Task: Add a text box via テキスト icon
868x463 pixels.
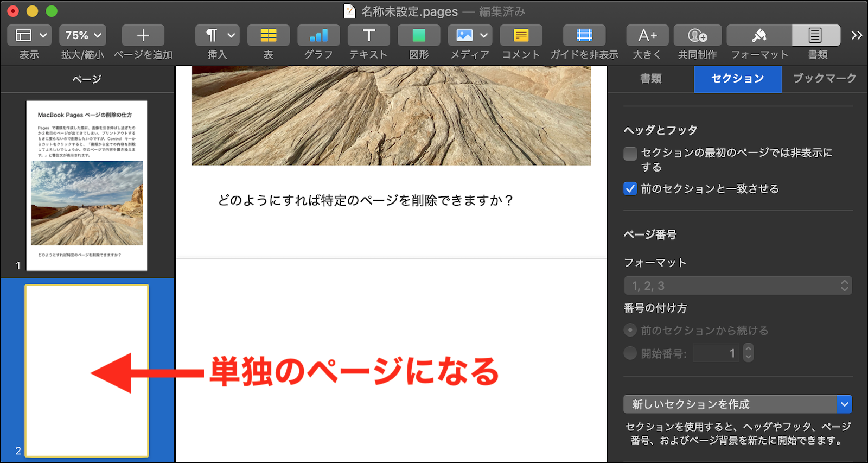Action: click(x=368, y=36)
